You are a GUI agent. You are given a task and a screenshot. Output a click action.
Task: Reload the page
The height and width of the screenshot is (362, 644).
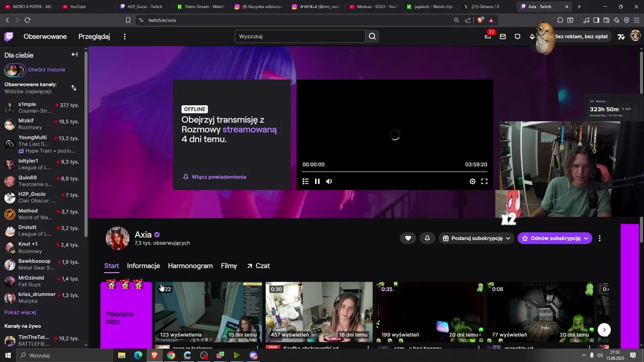[27, 20]
